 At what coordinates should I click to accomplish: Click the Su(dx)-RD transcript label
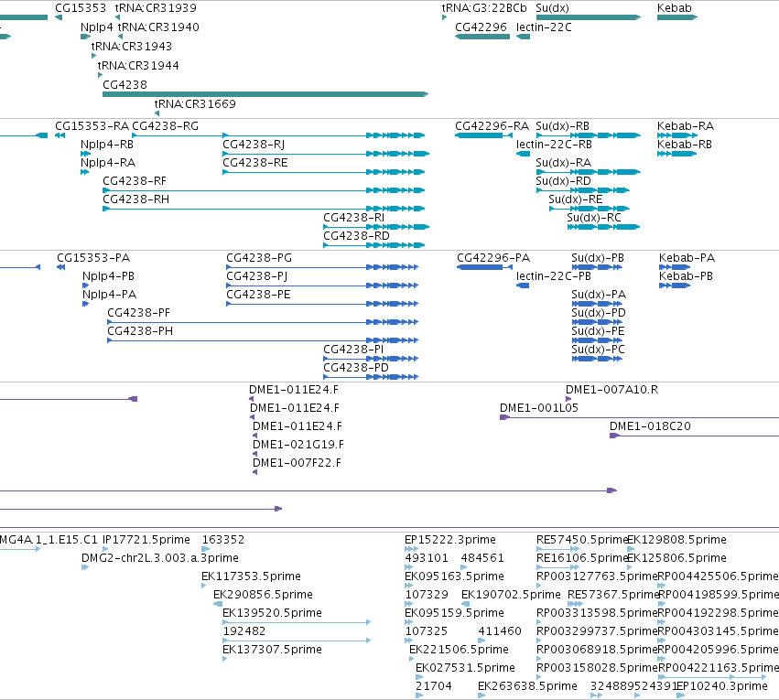click(x=564, y=181)
